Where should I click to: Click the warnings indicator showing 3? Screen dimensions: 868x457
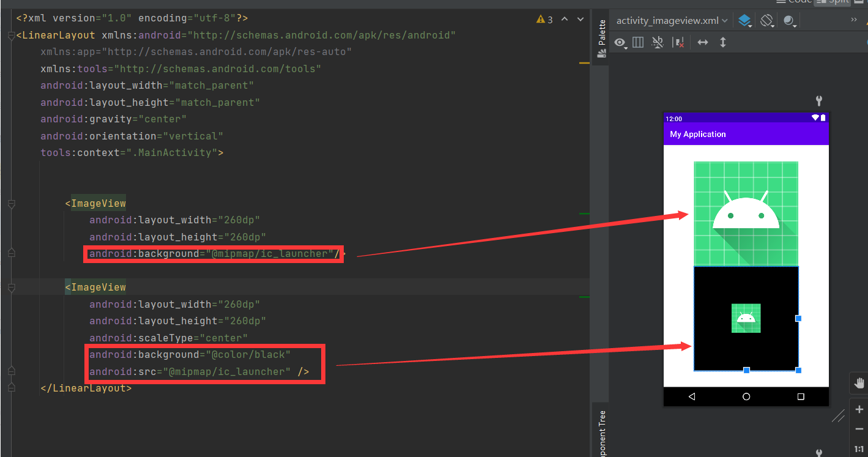click(x=544, y=20)
